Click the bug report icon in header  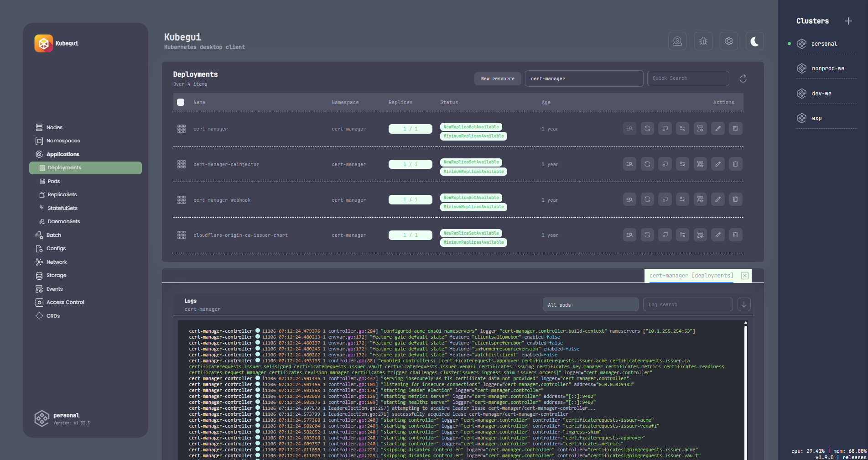(703, 42)
